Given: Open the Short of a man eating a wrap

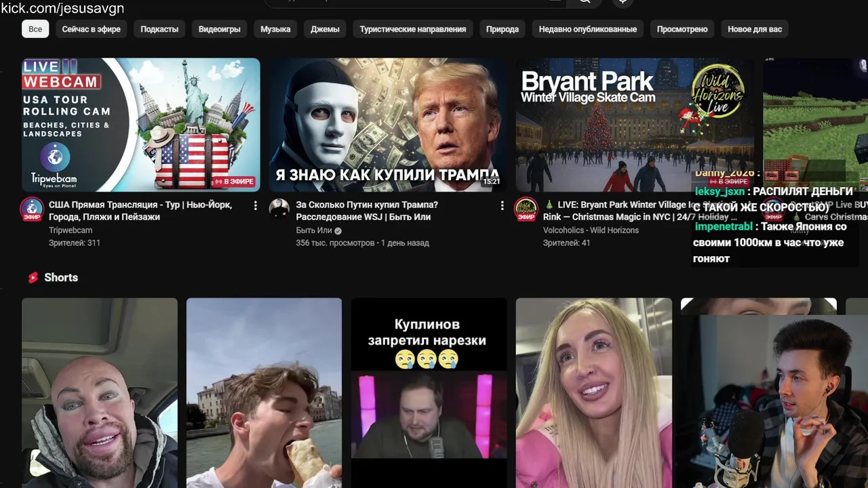Looking at the screenshot, I should tap(264, 393).
